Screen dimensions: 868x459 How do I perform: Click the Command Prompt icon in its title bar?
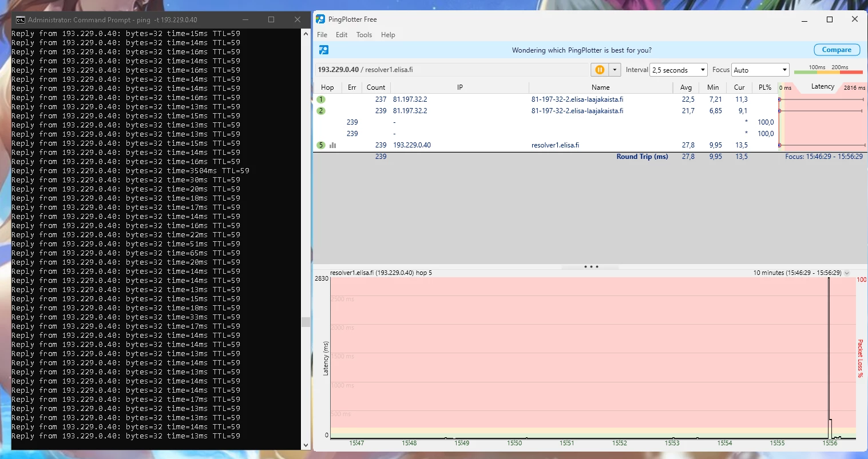tap(21, 19)
